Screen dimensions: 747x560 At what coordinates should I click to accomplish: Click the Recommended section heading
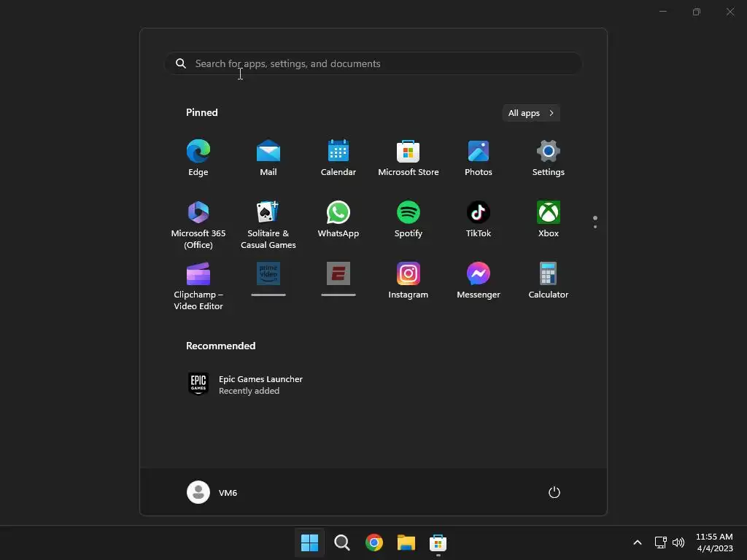click(x=220, y=346)
